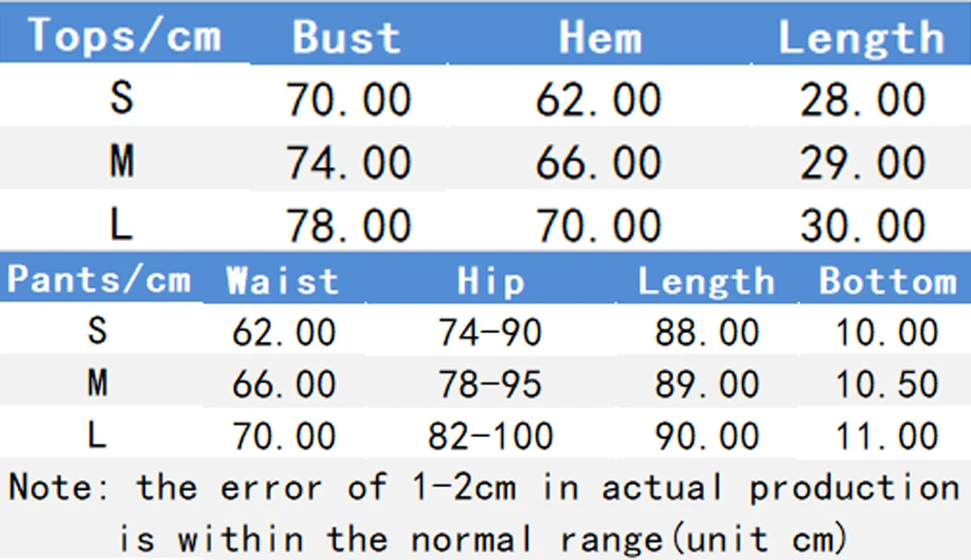
Task: Click the pants length value 89.00
Action: [706, 384]
